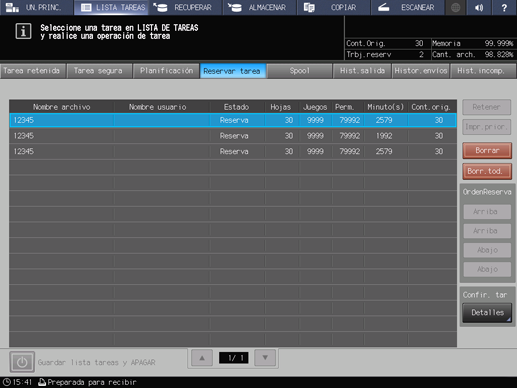Click the lower Abajo button under OrdenReserva
The width and height of the screenshot is (517, 388).
(487, 269)
